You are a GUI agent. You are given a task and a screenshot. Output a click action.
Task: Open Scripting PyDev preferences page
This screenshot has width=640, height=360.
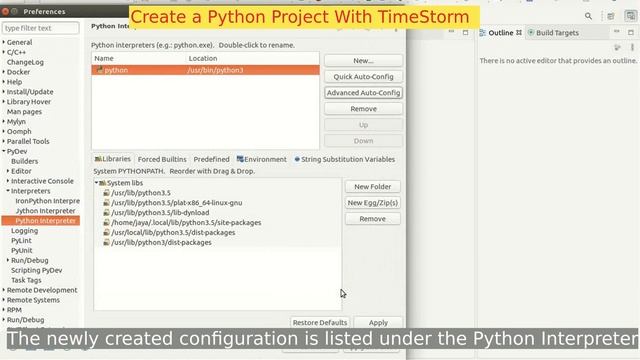(36, 270)
